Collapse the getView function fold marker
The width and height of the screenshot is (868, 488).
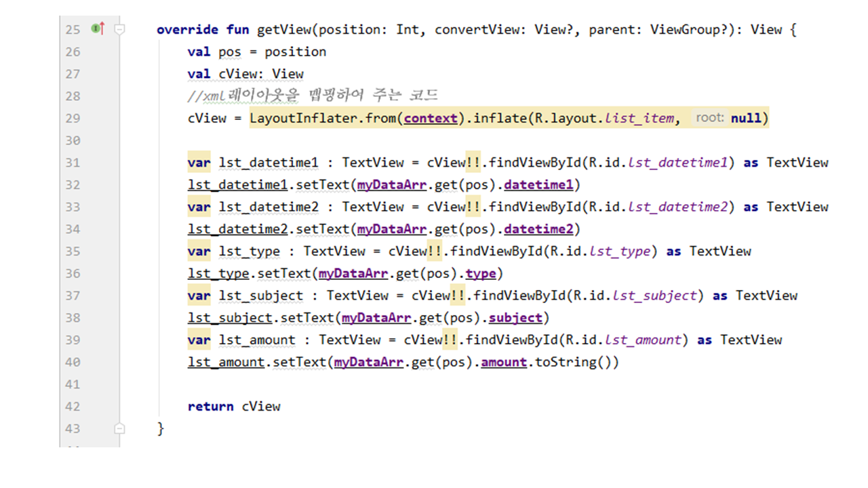point(120,29)
